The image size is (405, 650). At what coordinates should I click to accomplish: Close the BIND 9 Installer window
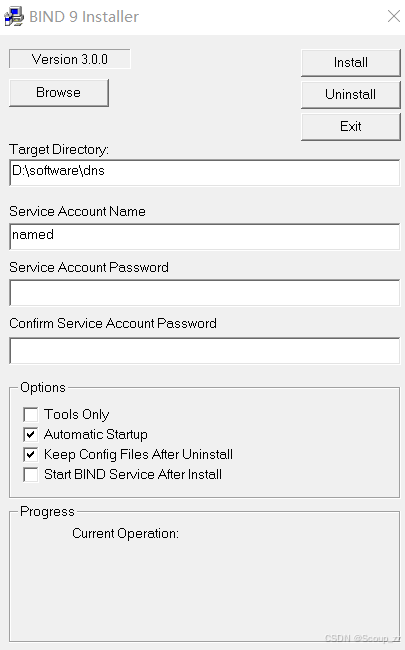[393, 17]
